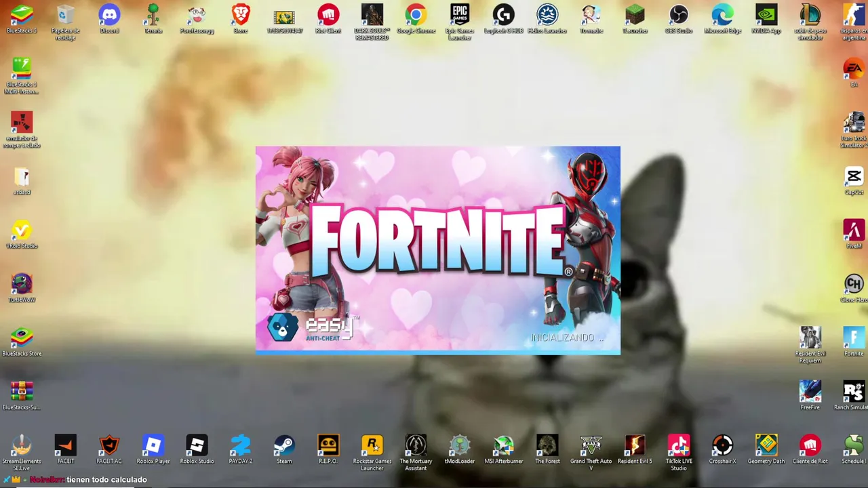The height and width of the screenshot is (488, 868).
Task: Select the Riot Client icon
Action: [x=328, y=19]
